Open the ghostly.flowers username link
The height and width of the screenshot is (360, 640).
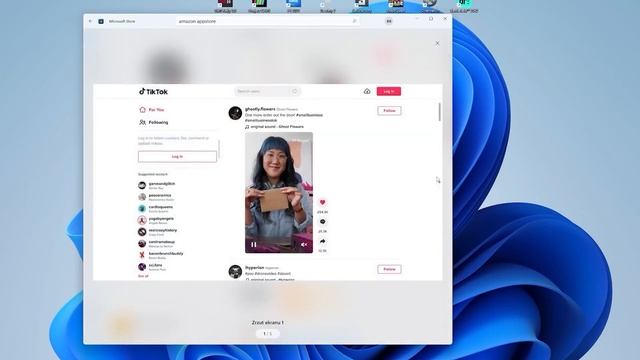[260, 109]
